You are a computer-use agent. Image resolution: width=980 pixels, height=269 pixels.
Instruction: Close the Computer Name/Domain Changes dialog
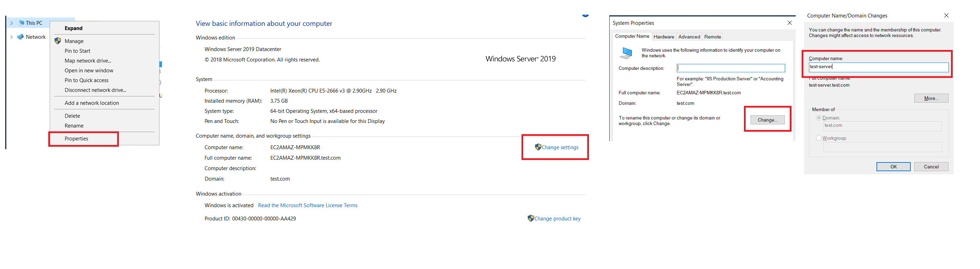point(946,16)
